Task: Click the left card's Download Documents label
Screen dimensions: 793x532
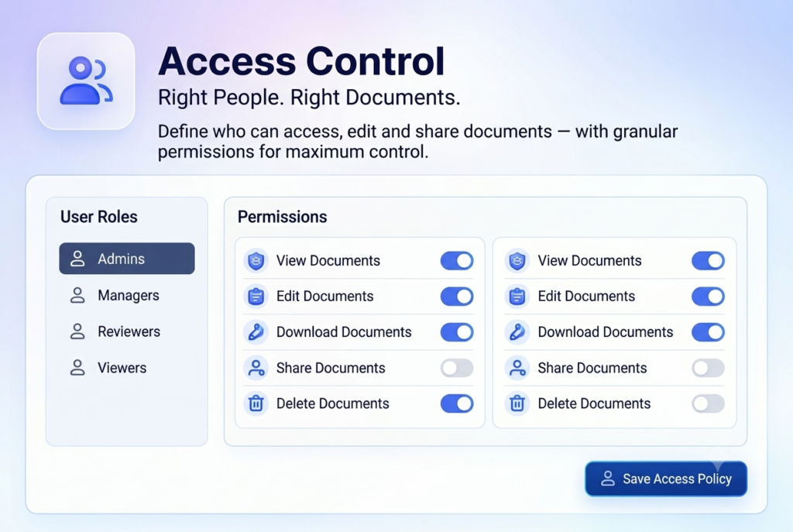Action: [344, 332]
